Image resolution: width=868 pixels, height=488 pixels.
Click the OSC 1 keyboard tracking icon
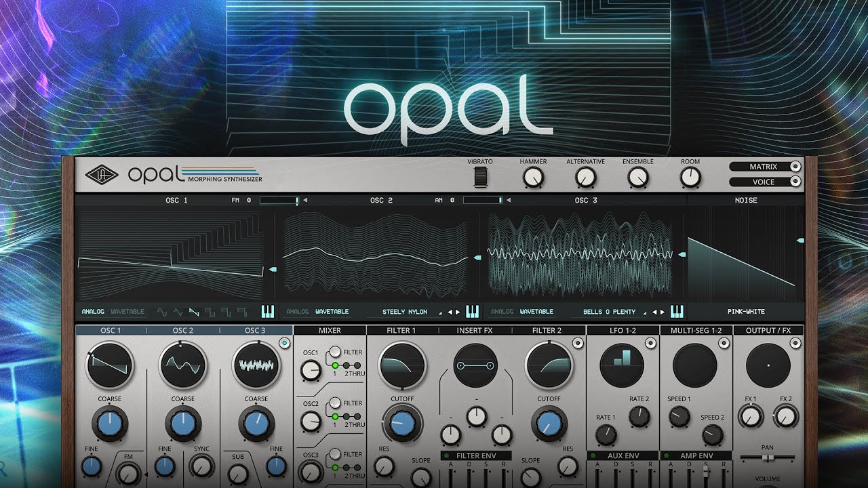[x=268, y=312]
